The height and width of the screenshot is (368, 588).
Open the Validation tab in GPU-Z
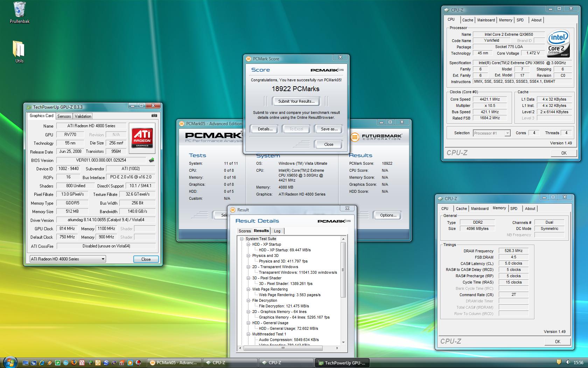tap(83, 116)
